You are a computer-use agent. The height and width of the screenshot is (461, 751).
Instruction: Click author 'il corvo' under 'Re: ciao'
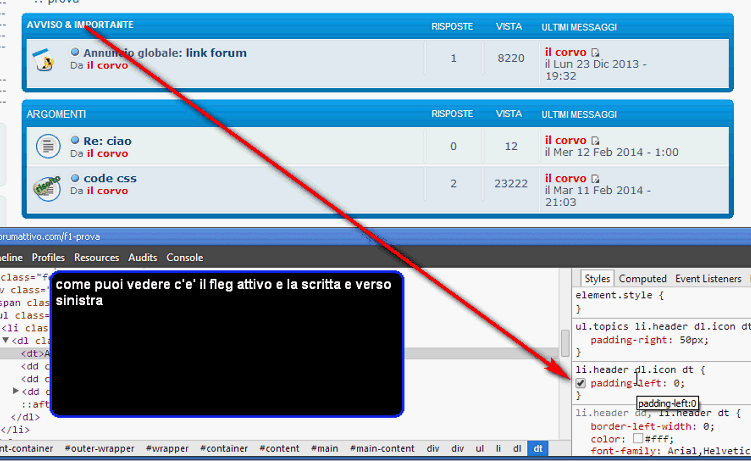coord(107,154)
